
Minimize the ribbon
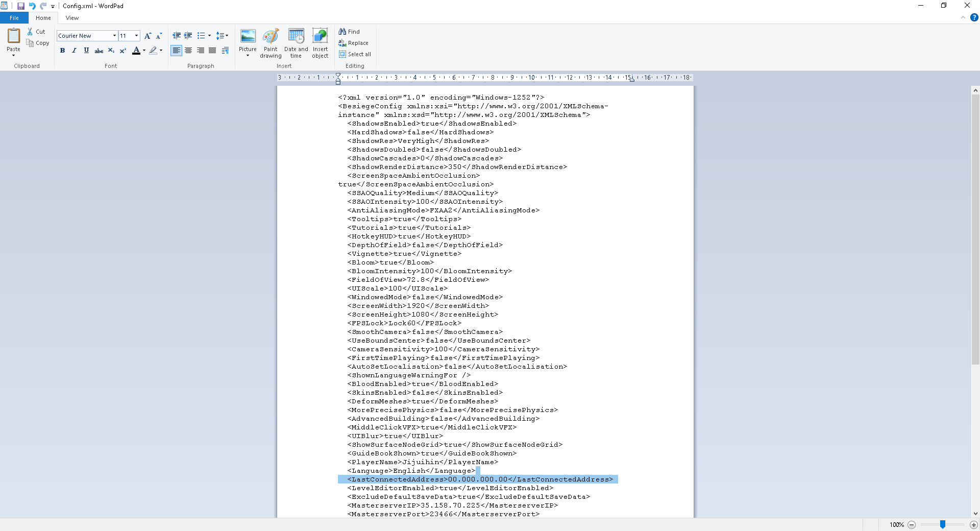pyautogui.click(x=963, y=17)
